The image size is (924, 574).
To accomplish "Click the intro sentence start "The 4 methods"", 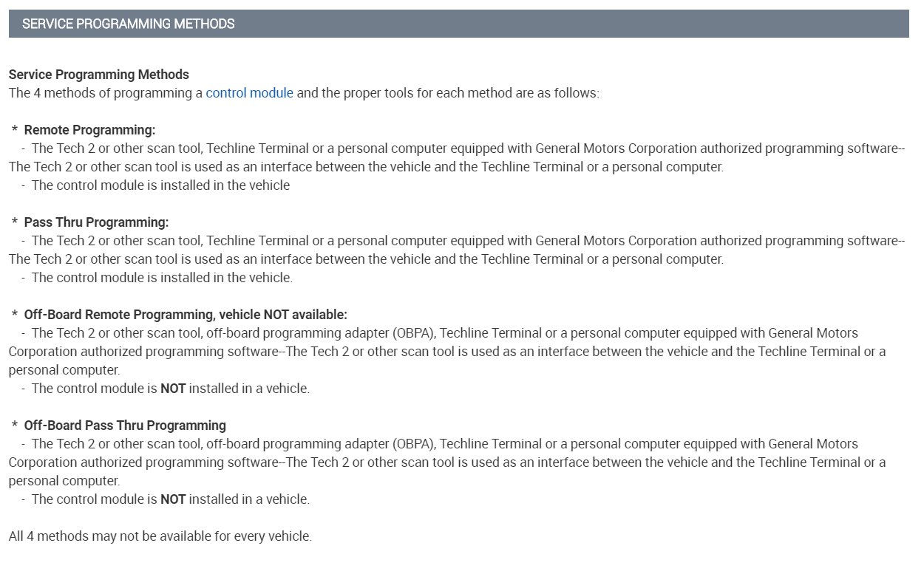I will (46, 93).
